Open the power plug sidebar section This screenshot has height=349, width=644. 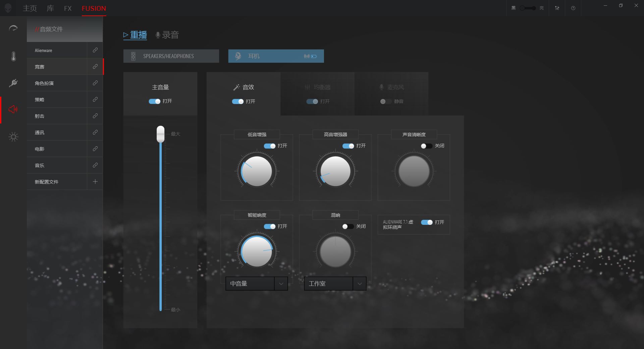point(13,83)
